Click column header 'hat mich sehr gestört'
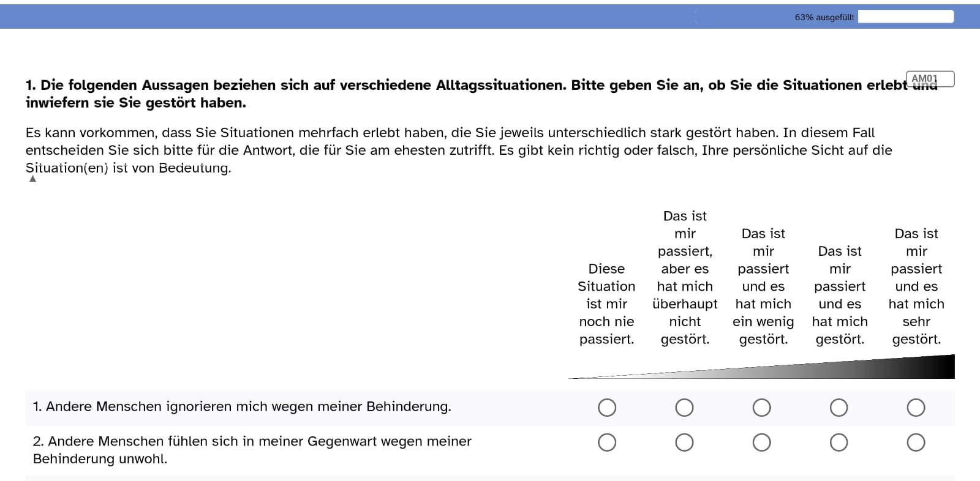This screenshot has height=481, width=980. [x=916, y=286]
